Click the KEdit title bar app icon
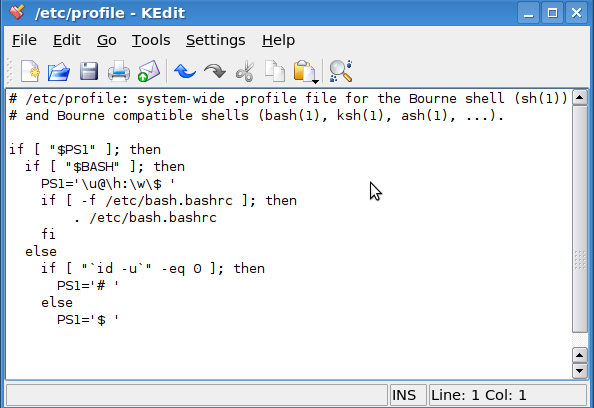This screenshot has height=408, width=594. (x=17, y=12)
